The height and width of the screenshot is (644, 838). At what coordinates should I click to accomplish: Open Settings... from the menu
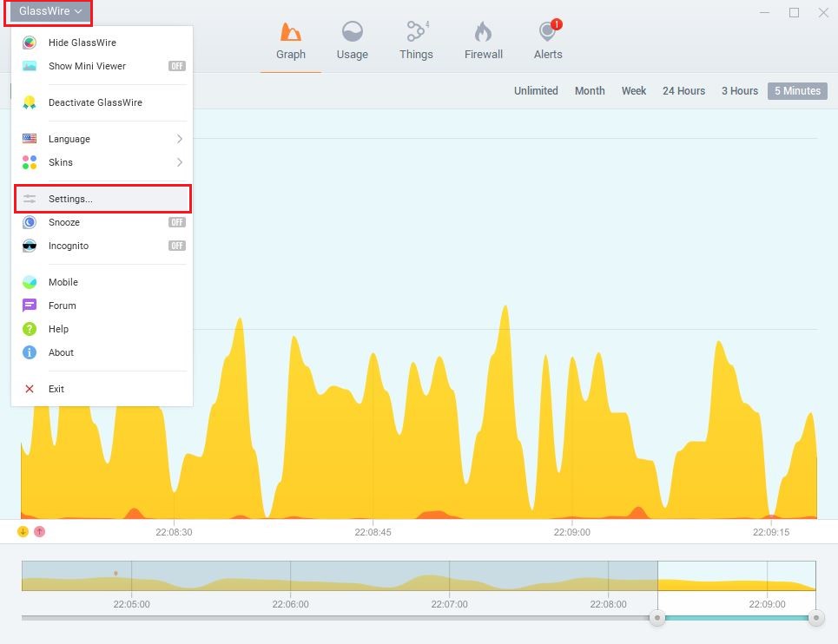pos(102,199)
